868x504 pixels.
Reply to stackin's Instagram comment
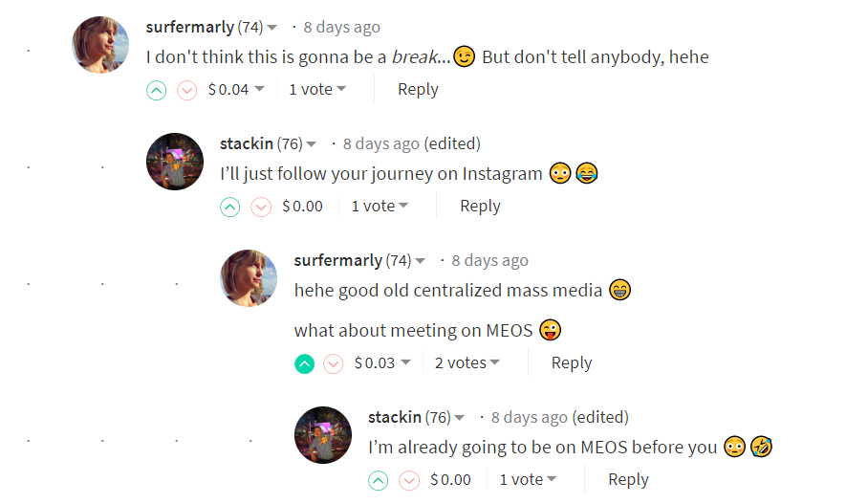pos(480,206)
